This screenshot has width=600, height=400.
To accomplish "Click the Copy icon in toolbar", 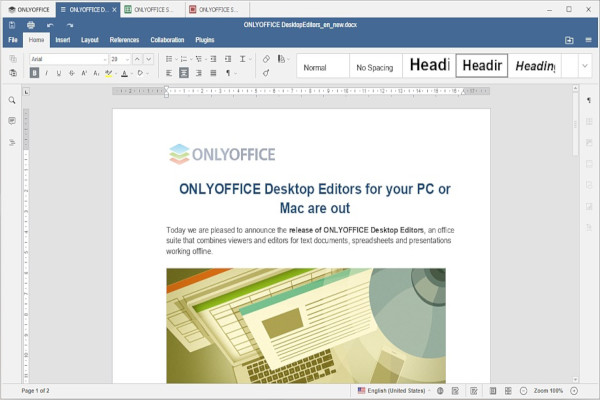I will point(13,59).
